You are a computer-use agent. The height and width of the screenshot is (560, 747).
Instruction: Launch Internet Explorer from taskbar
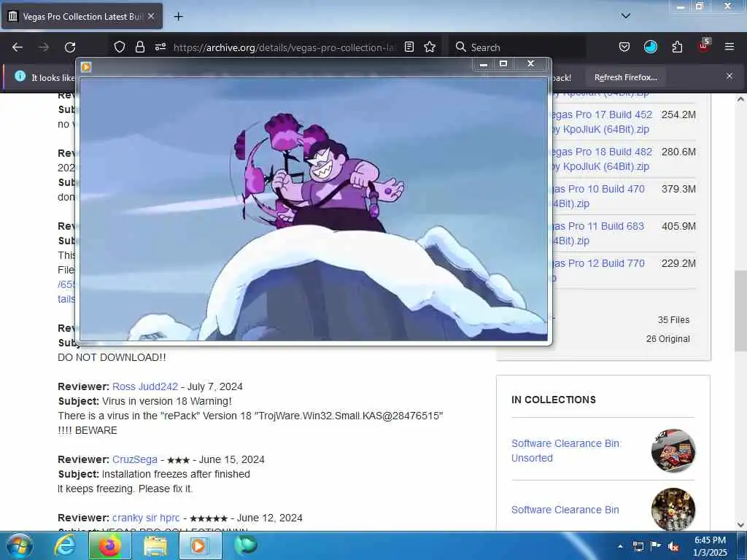click(65, 545)
